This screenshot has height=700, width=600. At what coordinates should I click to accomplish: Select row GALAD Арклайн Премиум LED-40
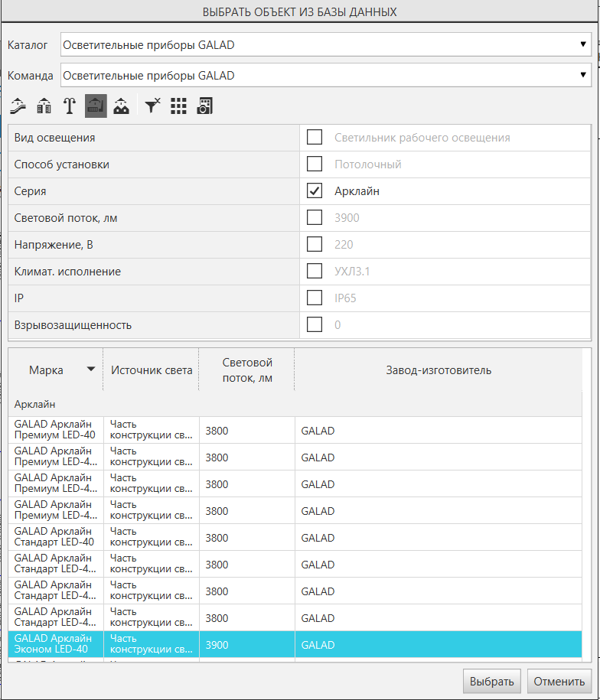coord(295,431)
